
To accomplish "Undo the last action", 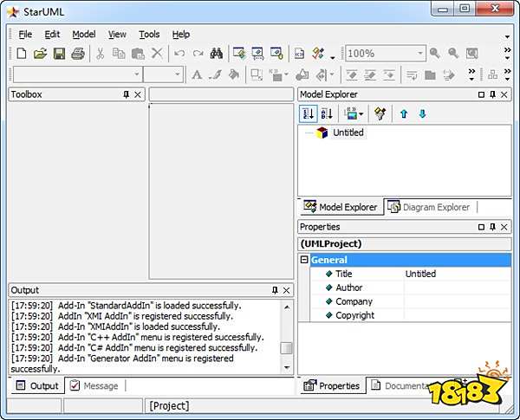I will (179, 54).
